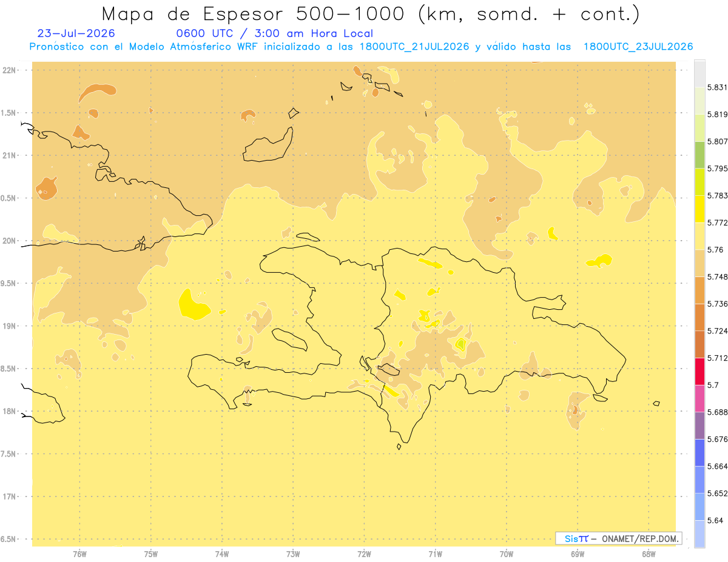Click the 68W longitude label
Screen dimensions: 728x562
point(649,554)
